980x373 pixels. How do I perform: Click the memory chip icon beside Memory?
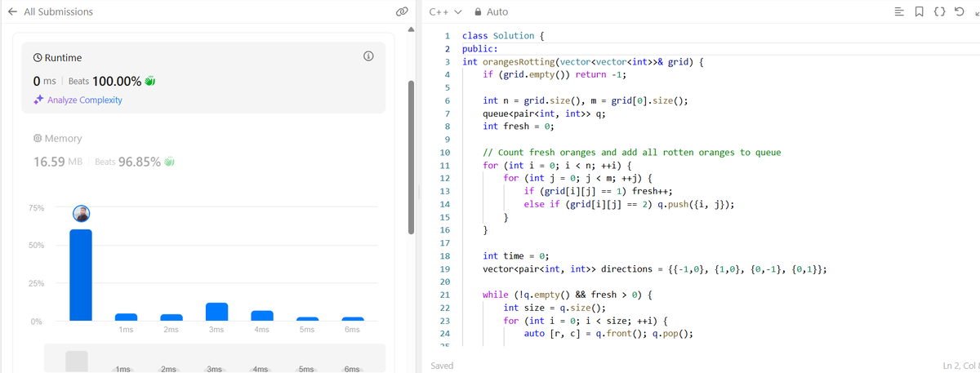point(38,139)
